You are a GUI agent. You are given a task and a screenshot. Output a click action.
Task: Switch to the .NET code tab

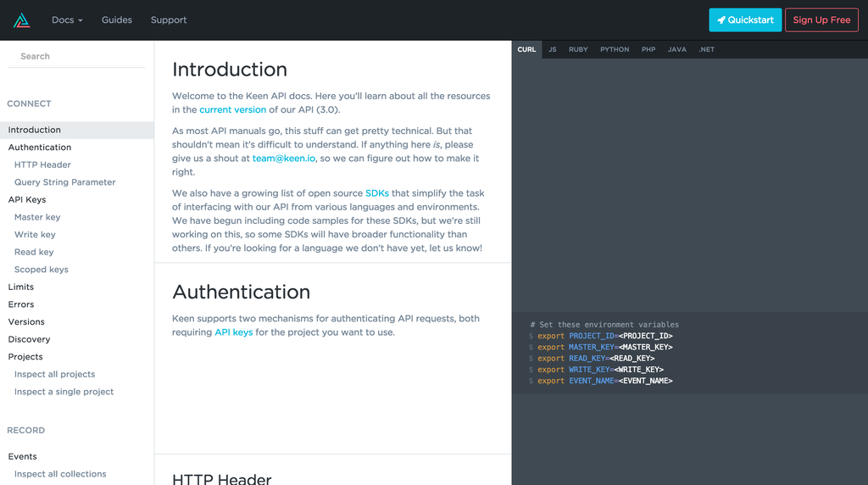point(706,49)
